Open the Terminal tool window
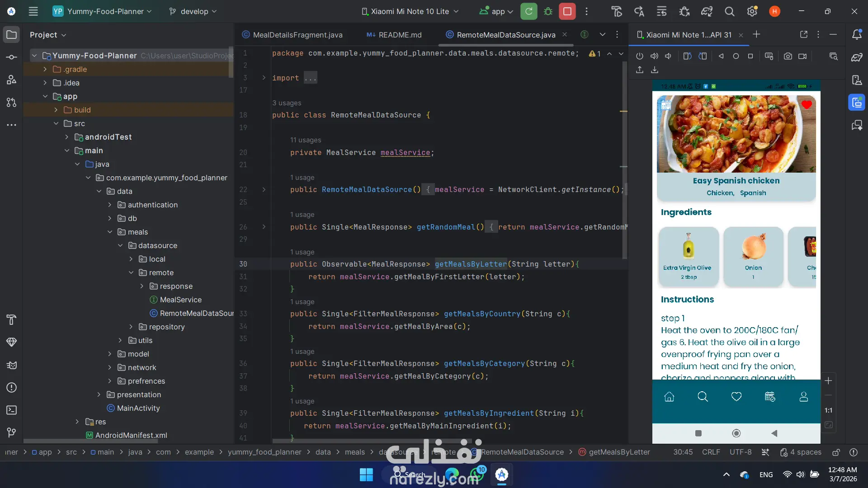The height and width of the screenshot is (488, 868). coord(12,410)
